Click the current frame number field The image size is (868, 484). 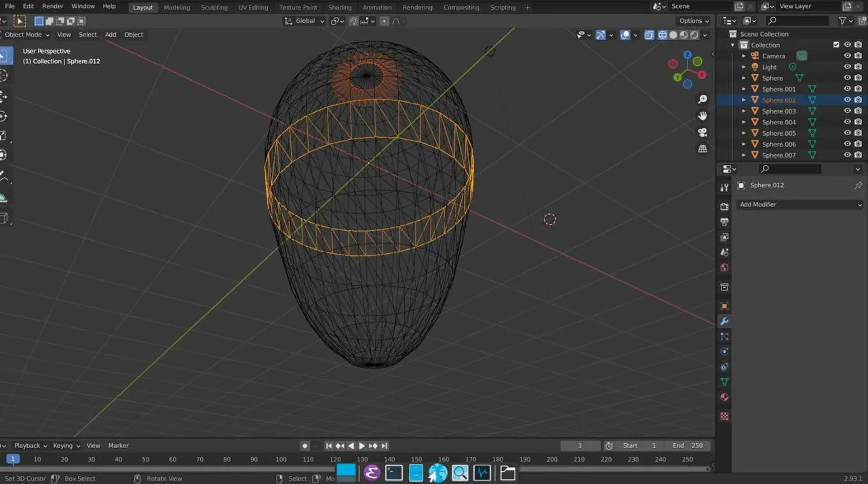580,446
